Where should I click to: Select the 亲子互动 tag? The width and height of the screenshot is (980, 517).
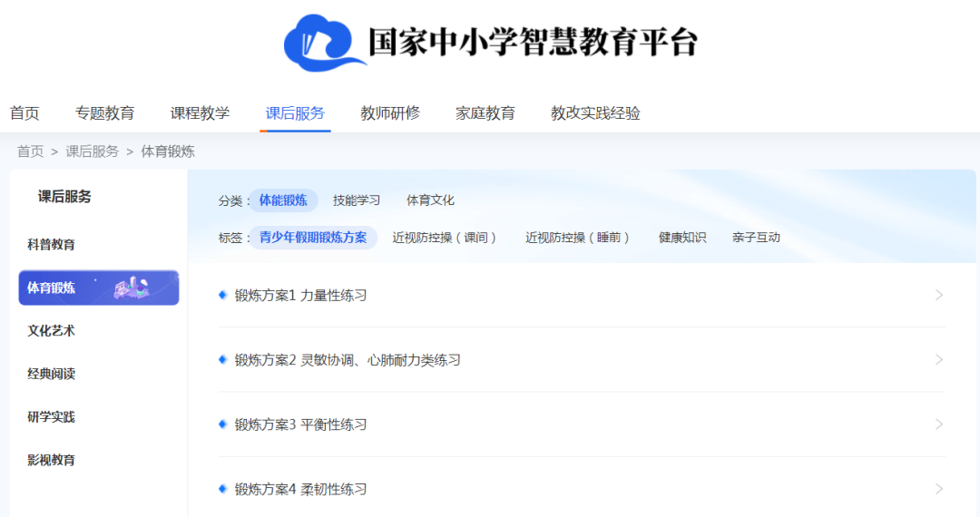coord(756,238)
